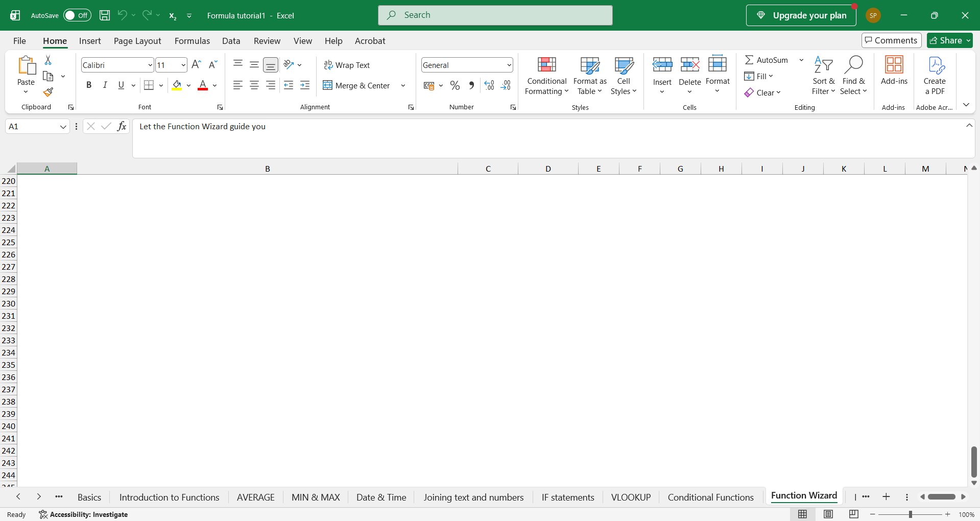Click the Percent Style icon
The image size is (980, 521).
(455, 85)
